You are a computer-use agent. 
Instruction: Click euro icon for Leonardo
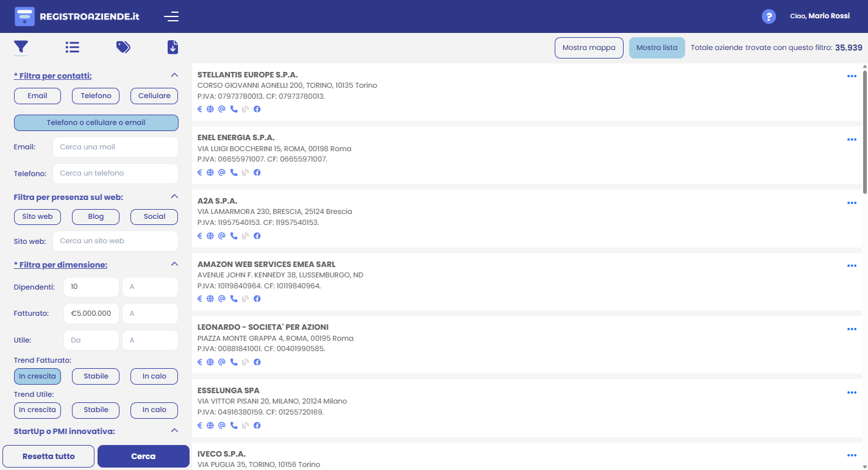[200, 362]
